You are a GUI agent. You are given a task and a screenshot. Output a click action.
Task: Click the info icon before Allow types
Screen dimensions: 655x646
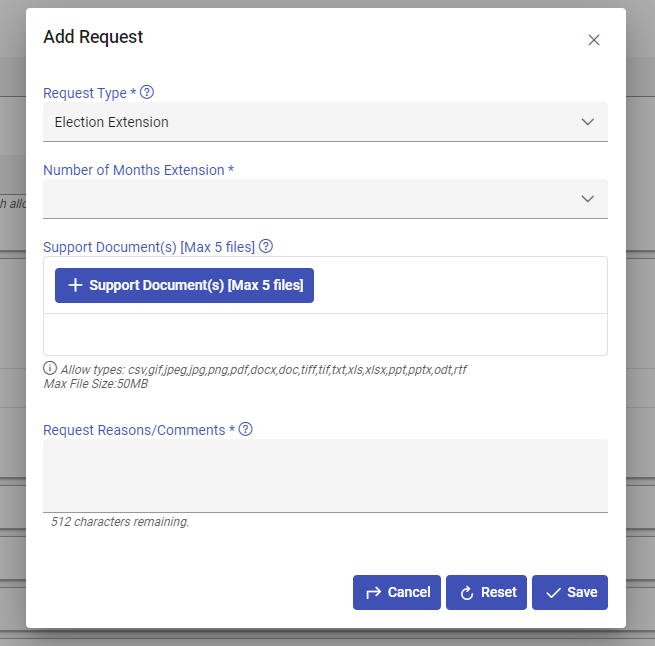click(50, 368)
